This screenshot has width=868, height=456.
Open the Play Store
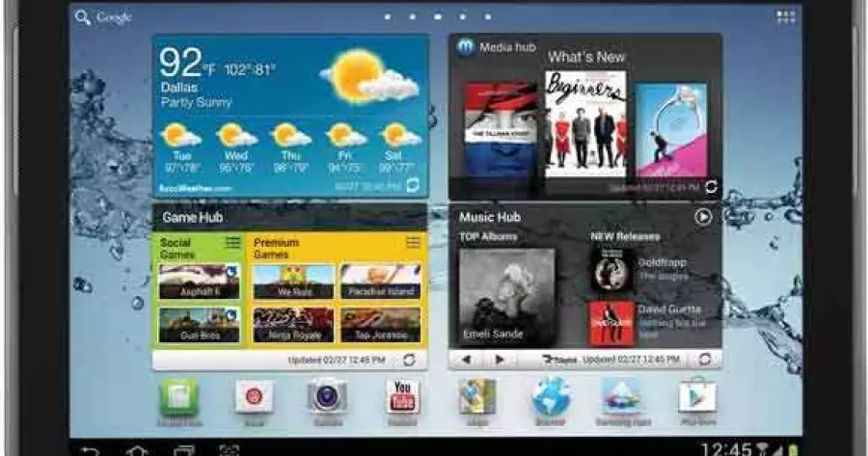(x=697, y=396)
